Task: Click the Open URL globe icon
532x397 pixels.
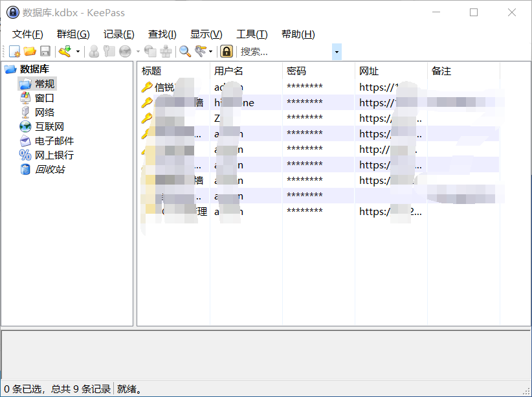Action: (125, 51)
